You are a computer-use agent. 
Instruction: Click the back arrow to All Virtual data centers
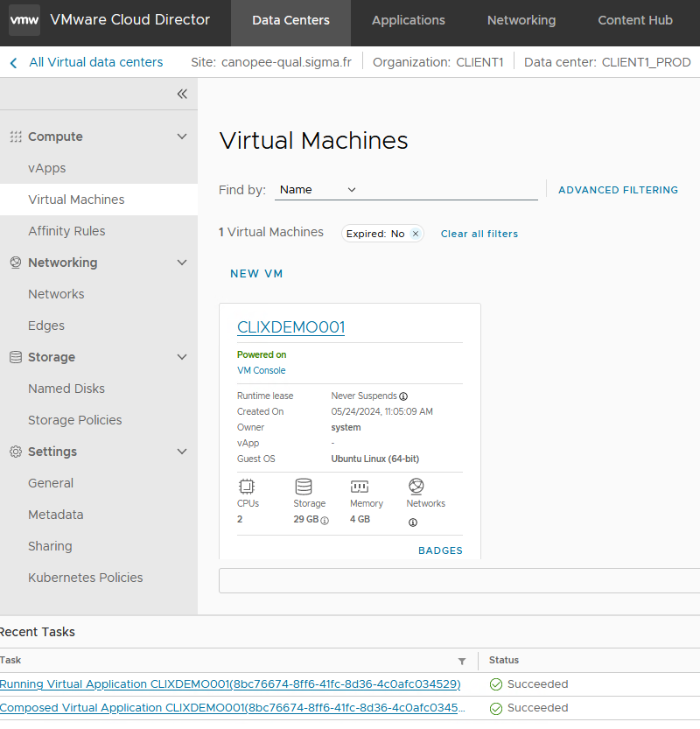click(x=13, y=62)
